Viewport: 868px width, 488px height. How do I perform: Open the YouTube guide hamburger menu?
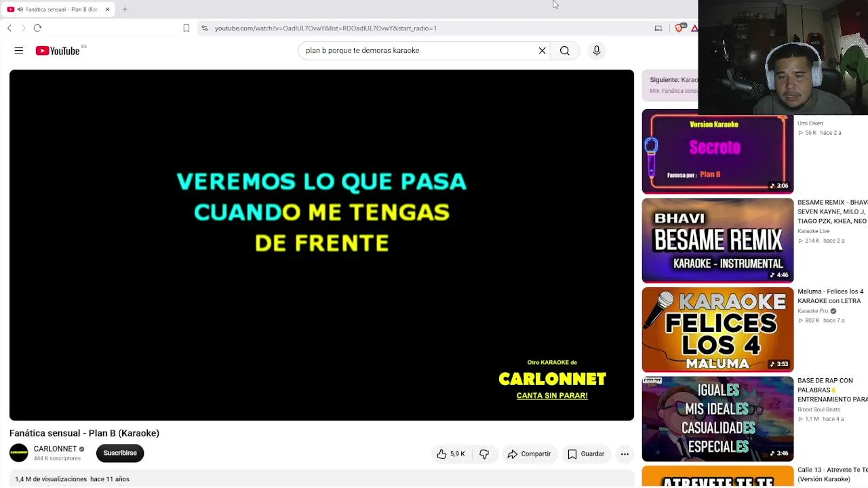tap(19, 51)
